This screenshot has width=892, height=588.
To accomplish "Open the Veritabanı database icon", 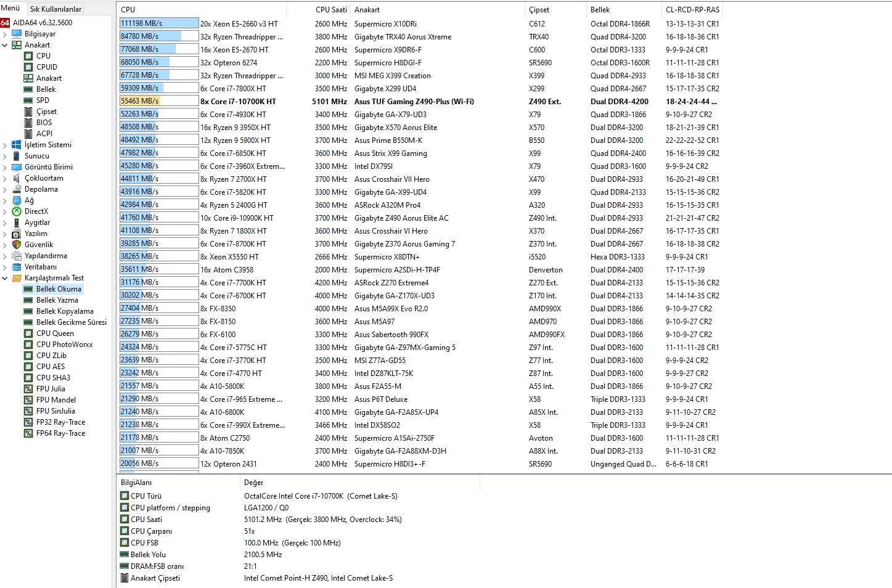I will point(17,267).
